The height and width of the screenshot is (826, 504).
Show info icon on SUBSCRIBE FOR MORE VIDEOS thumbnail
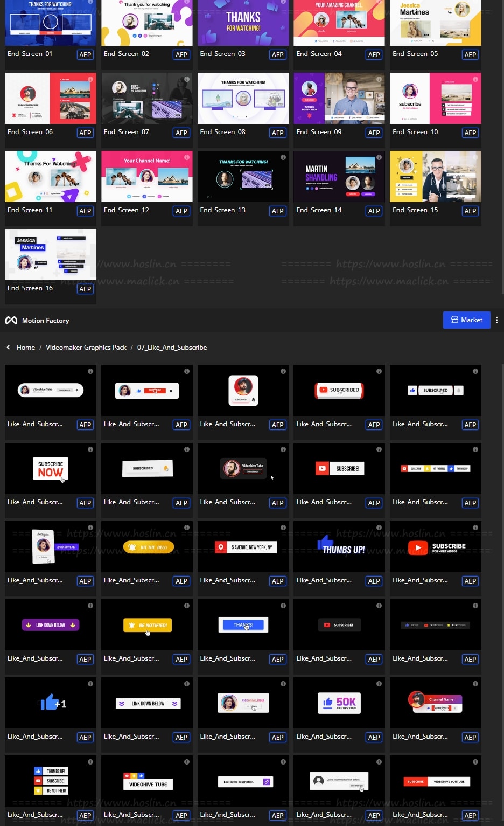point(475,527)
